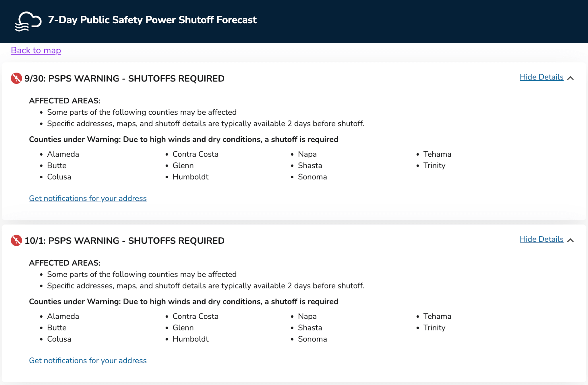Get notifications for your address under 10/1
The height and width of the screenshot is (385, 588).
(x=88, y=361)
